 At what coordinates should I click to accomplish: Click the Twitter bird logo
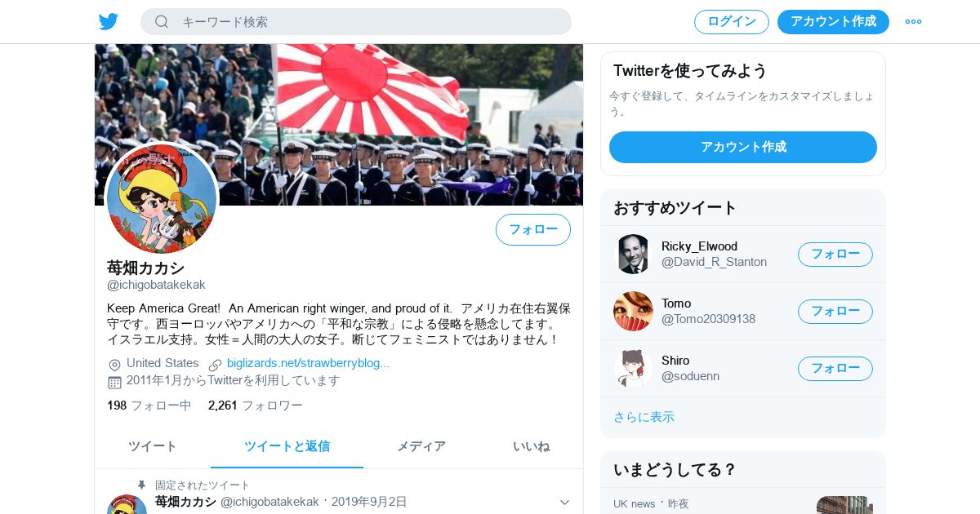point(109,21)
